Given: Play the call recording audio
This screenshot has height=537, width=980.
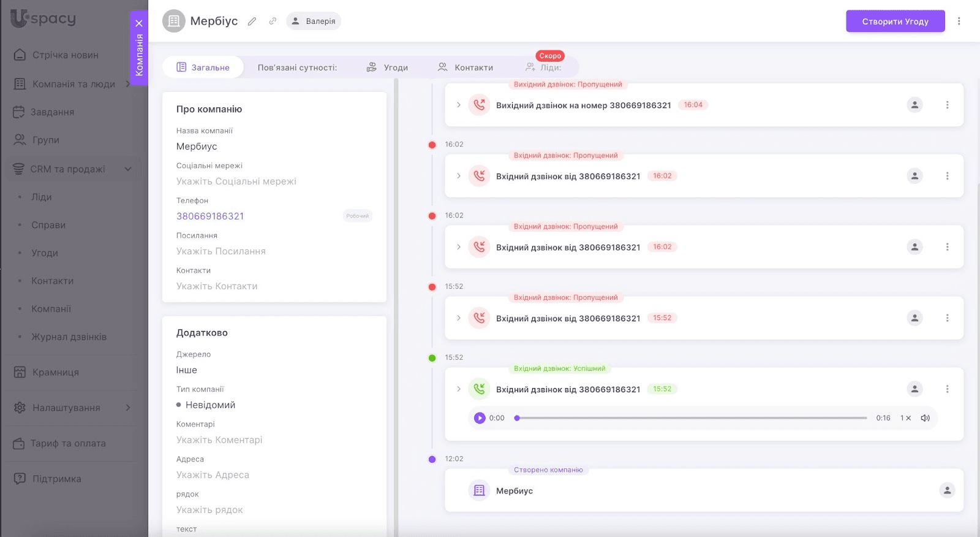Looking at the screenshot, I should point(480,418).
